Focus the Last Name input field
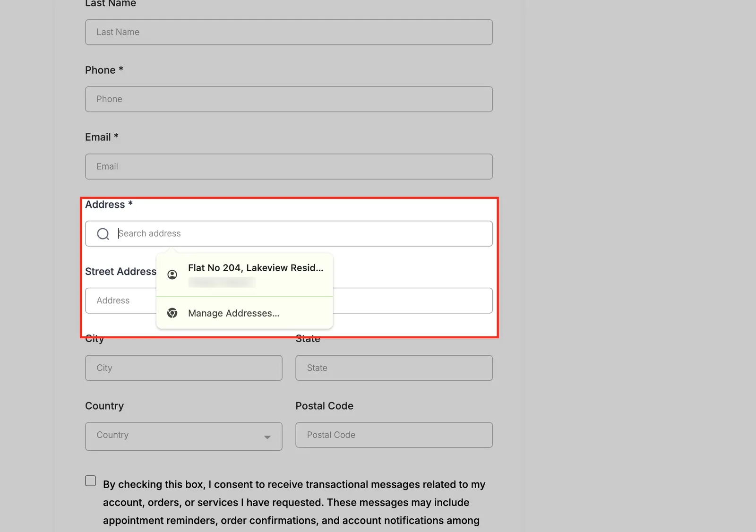The width and height of the screenshot is (756, 532). tap(289, 32)
